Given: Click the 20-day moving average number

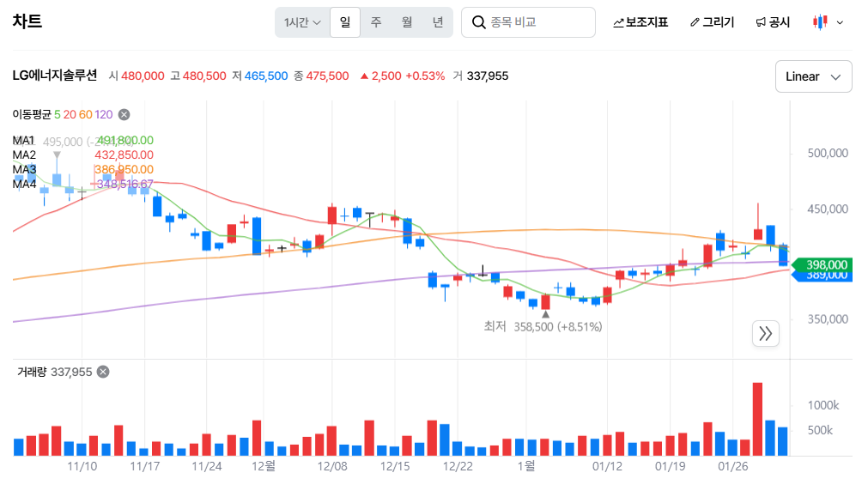Looking at the screenshot, I should (70, 114).
